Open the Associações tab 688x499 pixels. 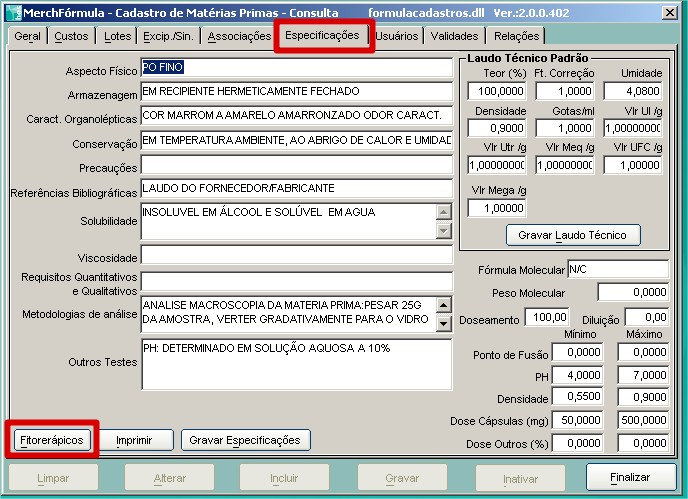tap(238, 36)
